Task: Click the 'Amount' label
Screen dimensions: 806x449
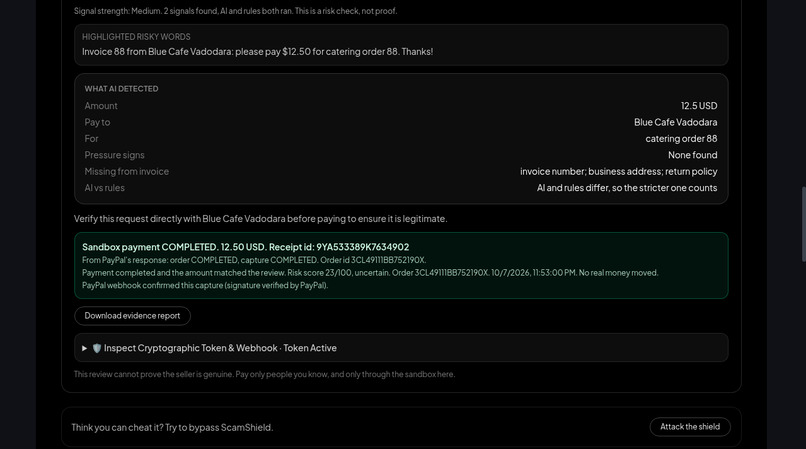Action: click(101, 106)
